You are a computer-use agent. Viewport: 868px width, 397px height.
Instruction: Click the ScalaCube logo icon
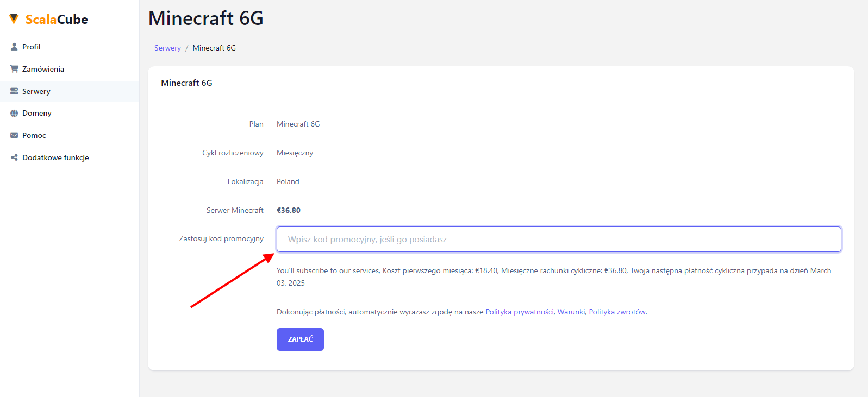[14, 19]
